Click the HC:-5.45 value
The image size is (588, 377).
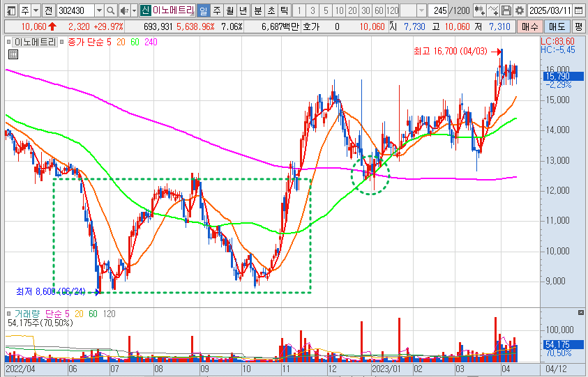pyautogui.click(x=557, y=49)
